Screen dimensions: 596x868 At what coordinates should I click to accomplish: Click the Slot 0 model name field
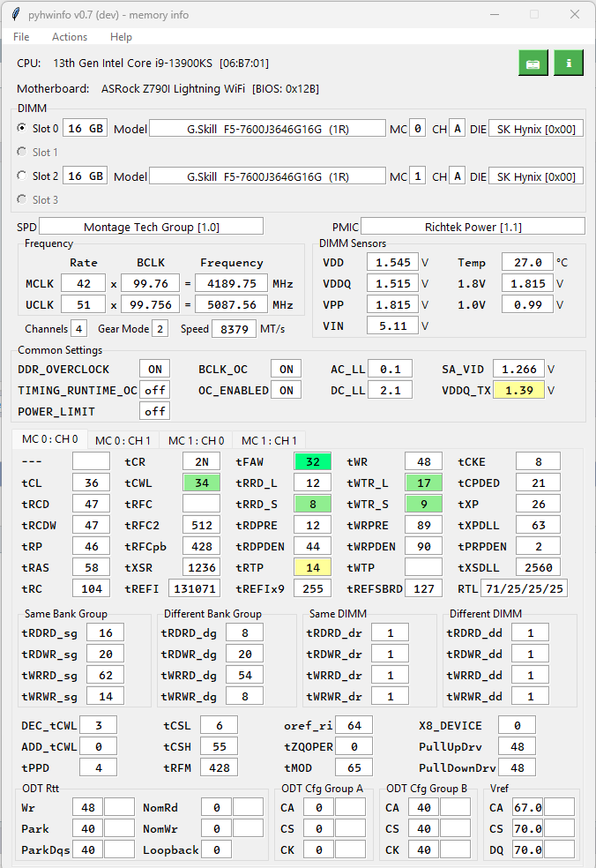click(x=267, y=129)
